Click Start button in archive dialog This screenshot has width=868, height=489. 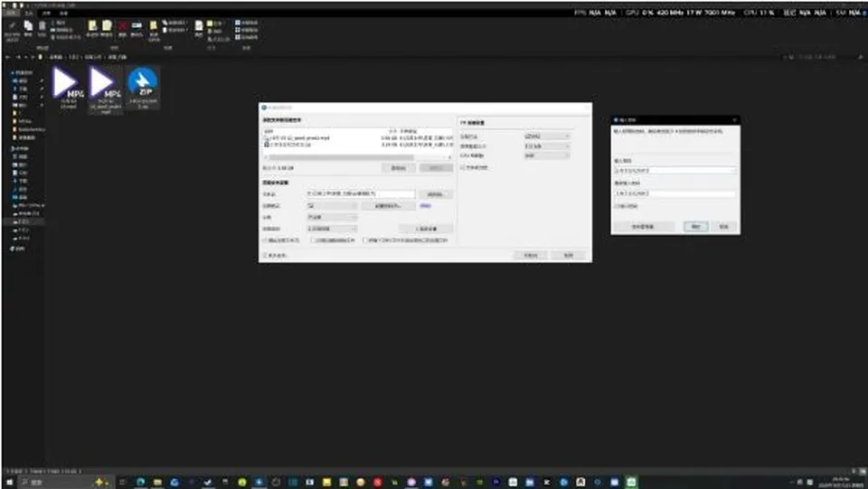pyautogui.click(x=531, y=255)
